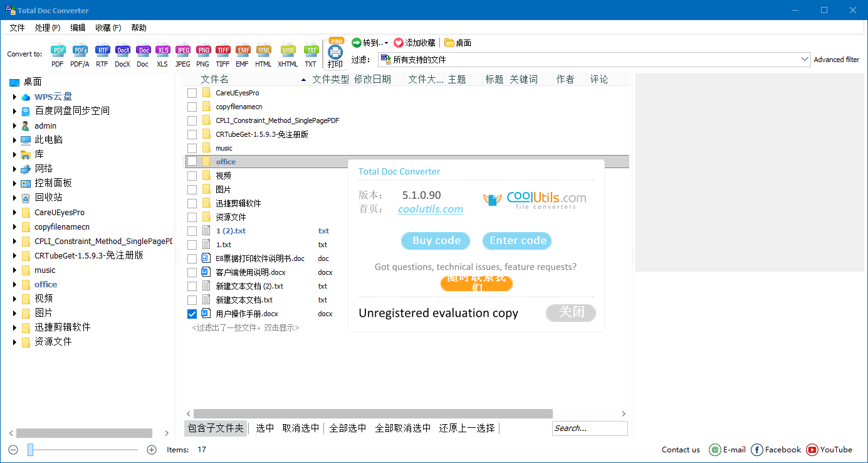
Task: Expand admin tree node
Action: click(x=14, y=125)
